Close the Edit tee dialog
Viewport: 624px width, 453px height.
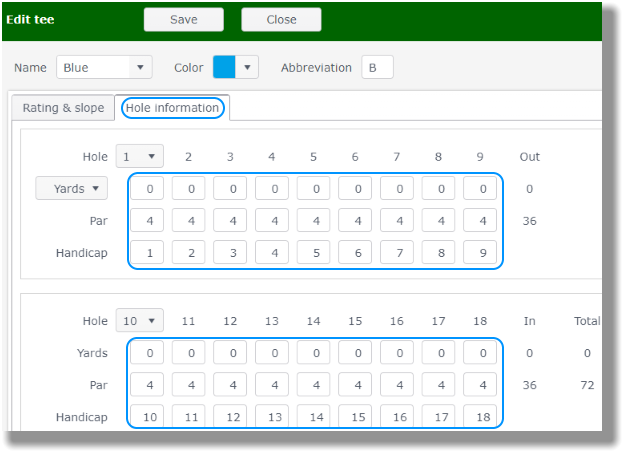click(281, 20)
